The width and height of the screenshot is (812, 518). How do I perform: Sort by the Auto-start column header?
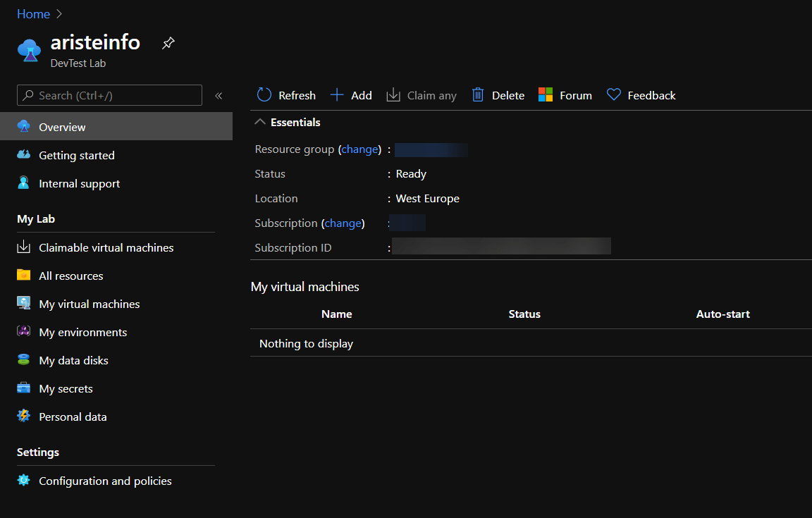click(x=722, y=314)
